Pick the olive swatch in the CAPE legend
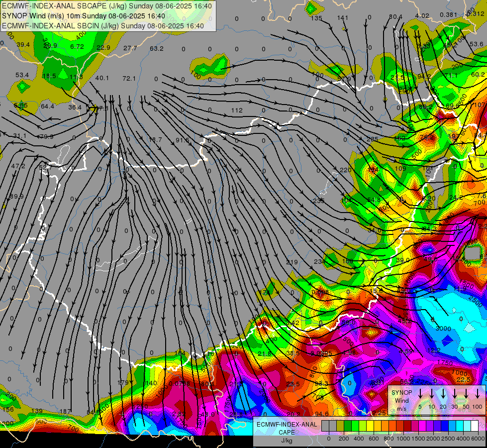 (x=340, y=426)
